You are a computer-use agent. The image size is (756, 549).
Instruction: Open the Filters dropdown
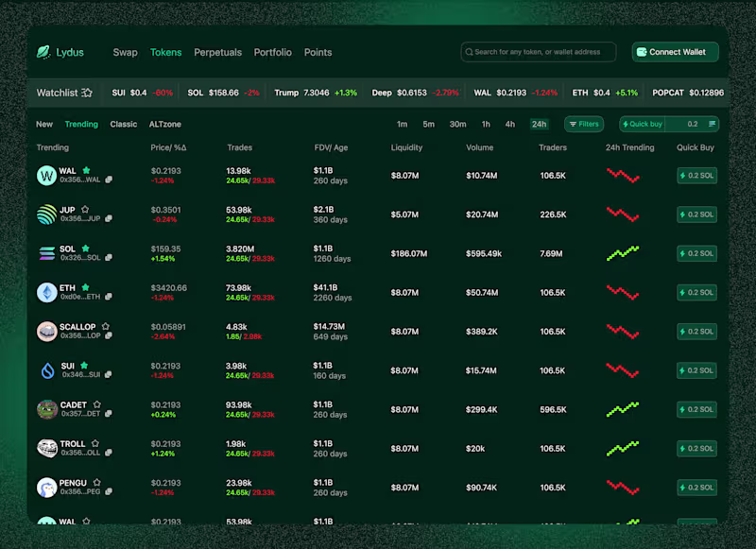point(584,124)
